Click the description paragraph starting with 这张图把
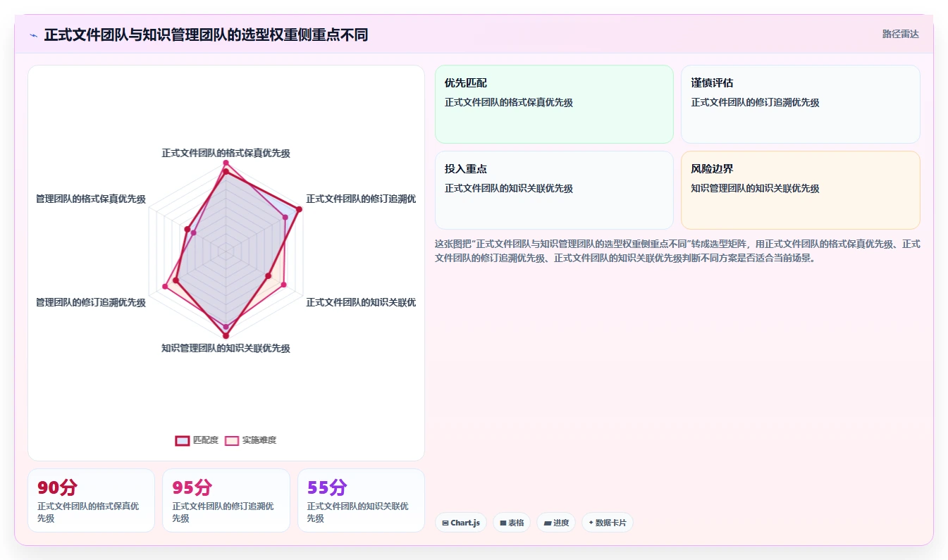Image resolution: width=948 pixels, height=560 pixels. tap(677, 251)
